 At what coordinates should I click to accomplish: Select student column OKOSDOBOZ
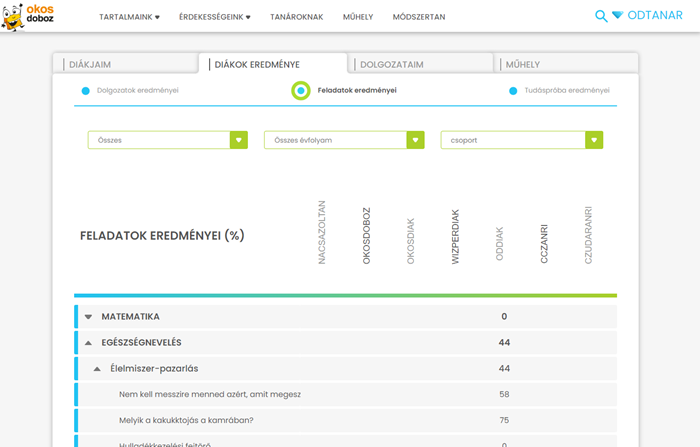367,236
